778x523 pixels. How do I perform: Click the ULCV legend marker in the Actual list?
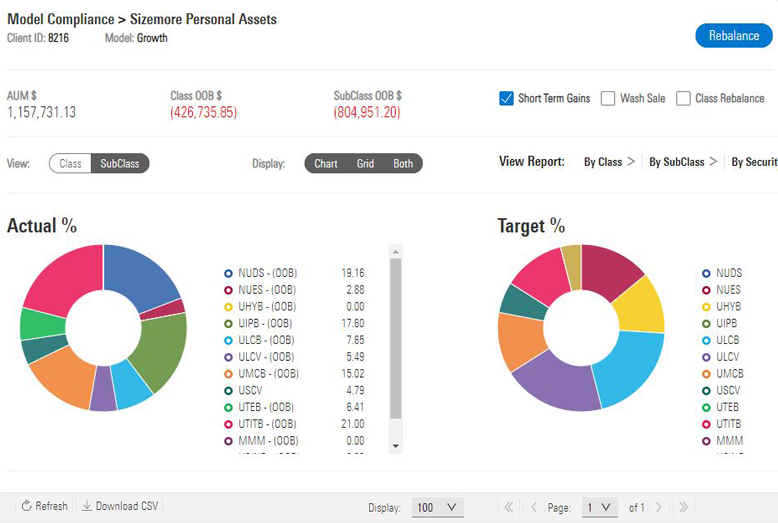228,357
